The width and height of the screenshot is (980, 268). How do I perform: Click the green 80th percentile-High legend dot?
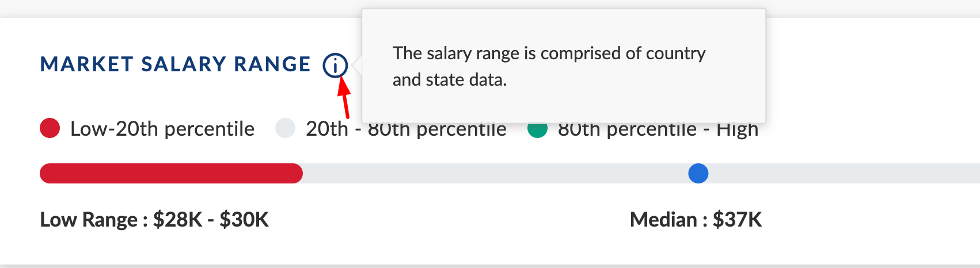(537, 130)
